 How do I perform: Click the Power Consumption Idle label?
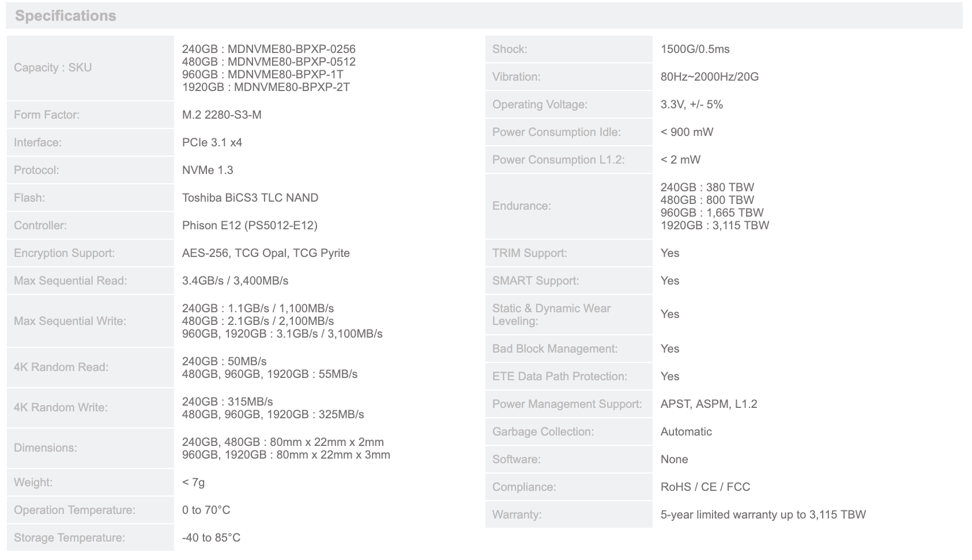pos(556,132)
